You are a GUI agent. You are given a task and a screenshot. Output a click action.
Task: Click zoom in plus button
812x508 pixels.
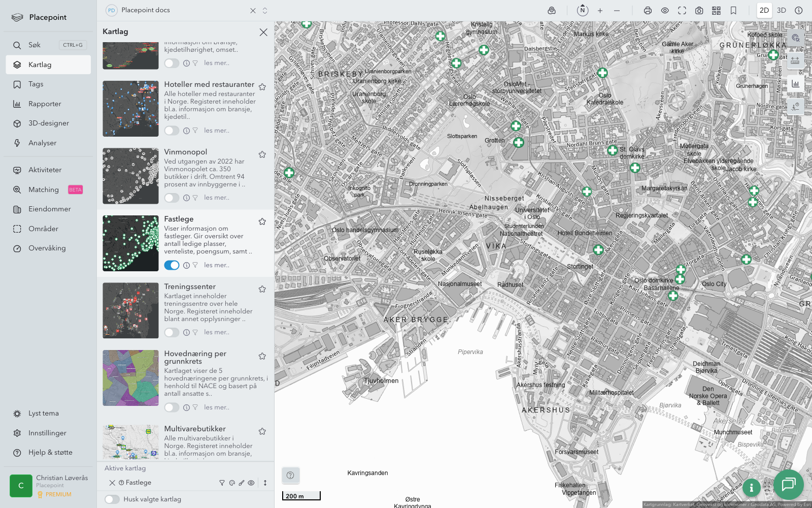600,10
